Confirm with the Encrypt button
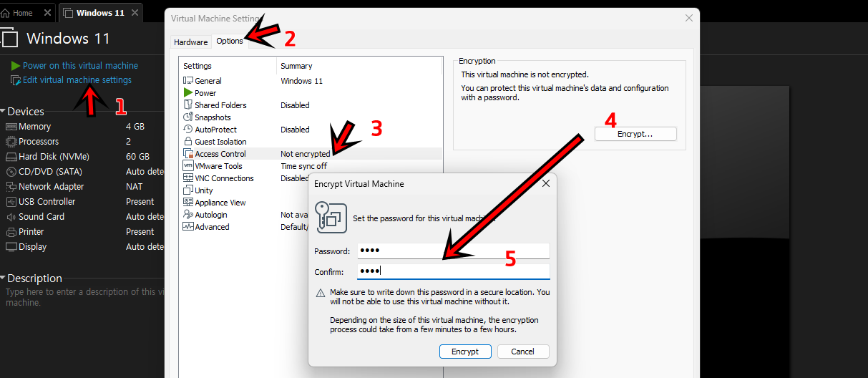868x378 pixels. (x=465, y=352)
